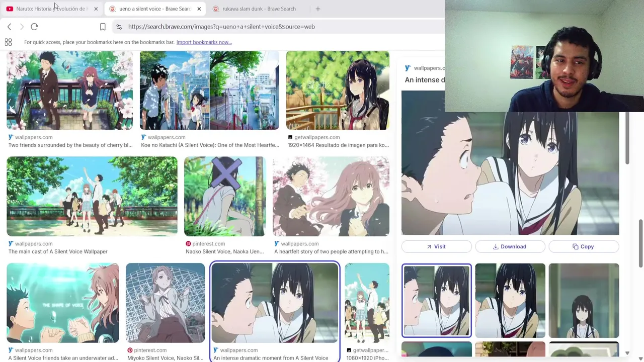
Task: Open 1080×1920 iPhone wallpaper image
Action: (367, 303)
